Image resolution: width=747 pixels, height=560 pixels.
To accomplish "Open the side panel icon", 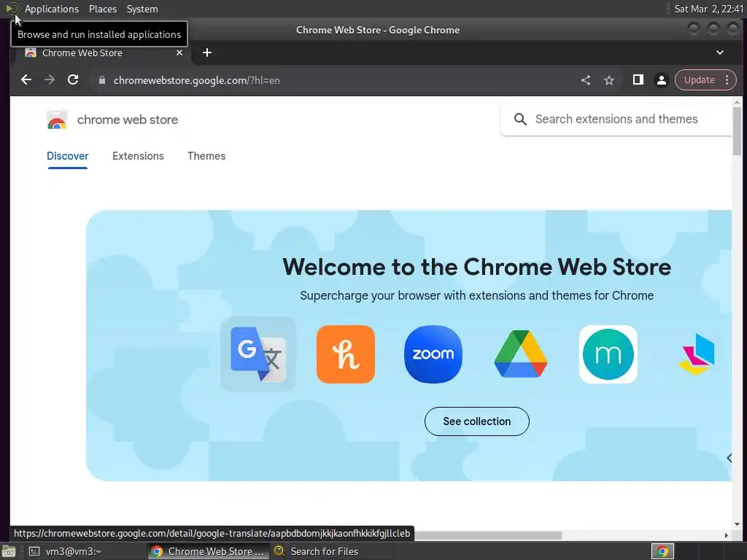I will (x=638, y=80).
